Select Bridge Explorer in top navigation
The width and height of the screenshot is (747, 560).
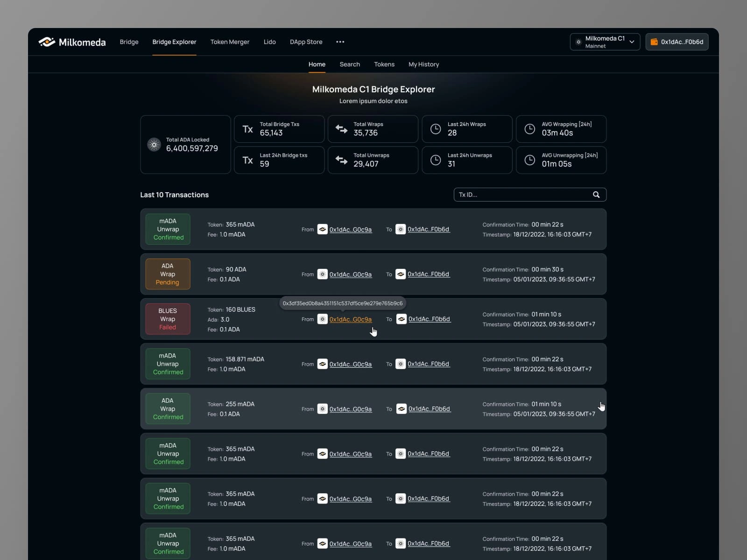pyautogui.click(x=174, y=42)
